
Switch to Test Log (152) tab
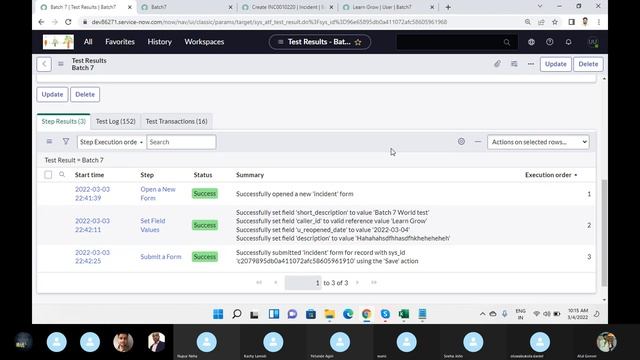[116, 121]
